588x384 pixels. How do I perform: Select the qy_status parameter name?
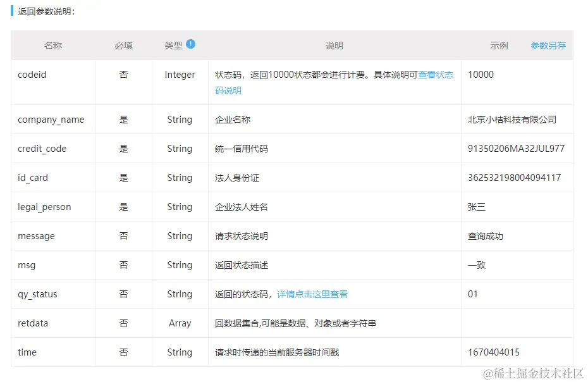37,294
